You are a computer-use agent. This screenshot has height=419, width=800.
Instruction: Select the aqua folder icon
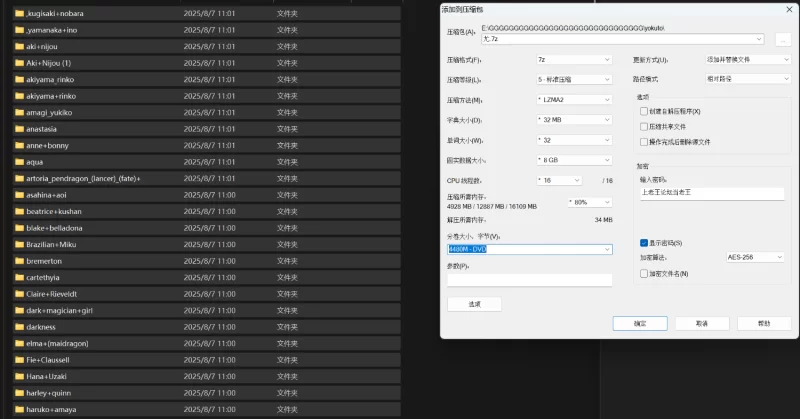point(19,162)
